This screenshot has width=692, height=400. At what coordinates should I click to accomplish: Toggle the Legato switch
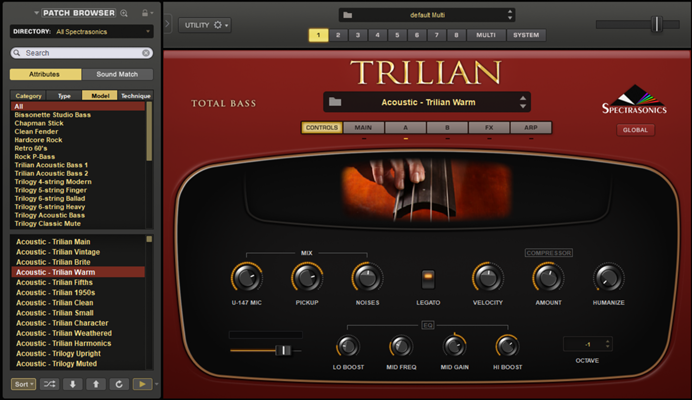tap(429, 279)
